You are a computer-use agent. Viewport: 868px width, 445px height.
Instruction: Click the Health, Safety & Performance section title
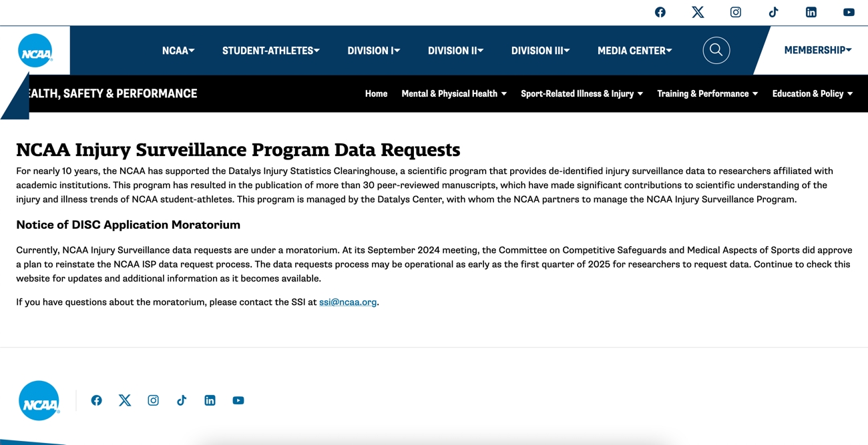tap(112, 93)
